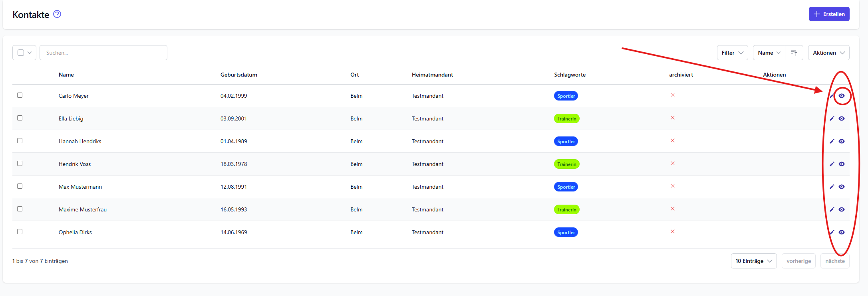
Task: View details of Ella Liebig via eye icon
Action: pos(842,118)
